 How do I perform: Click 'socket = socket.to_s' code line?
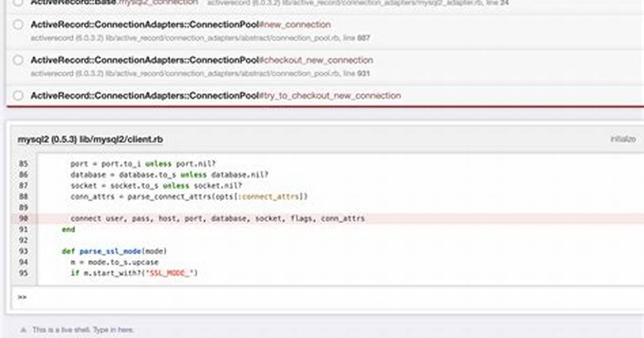[156, 186]
